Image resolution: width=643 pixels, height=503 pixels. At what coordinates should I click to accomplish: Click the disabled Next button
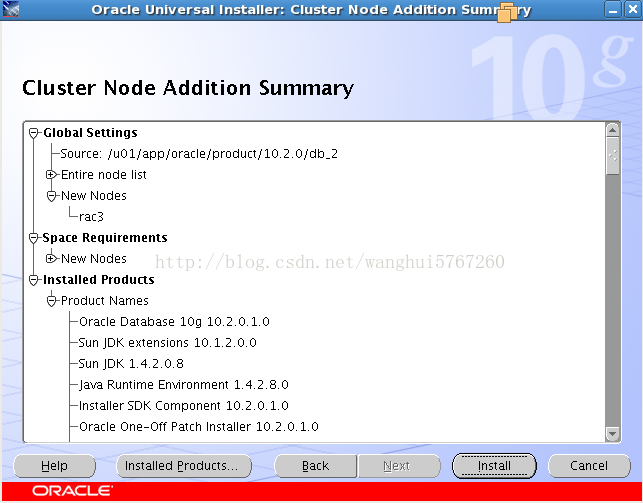399,466
